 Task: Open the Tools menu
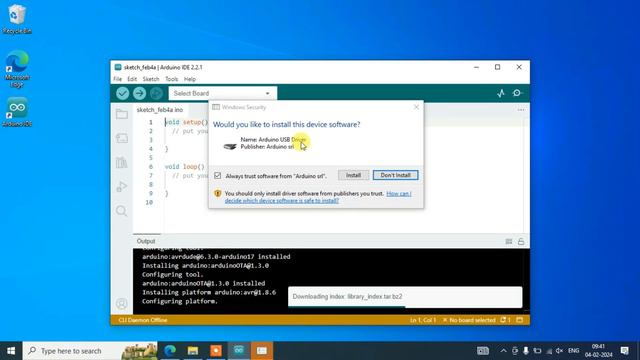click(171, 79)
